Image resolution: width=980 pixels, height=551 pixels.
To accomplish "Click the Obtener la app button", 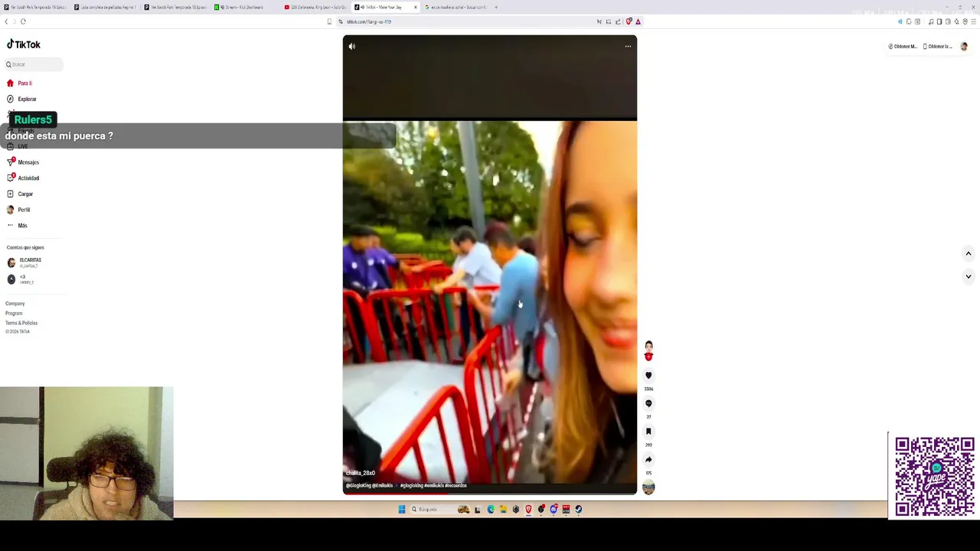I will (x=937, y=47).
